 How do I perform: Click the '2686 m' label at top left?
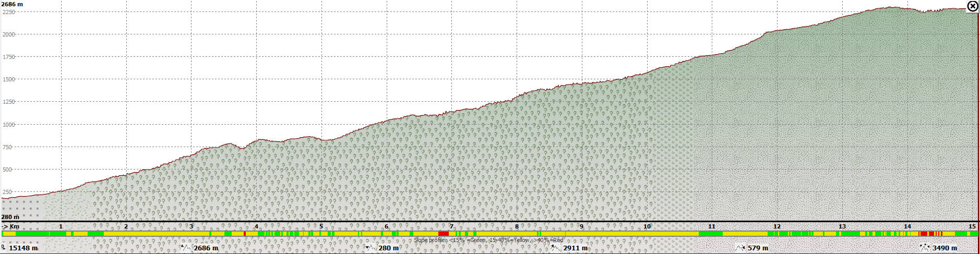point(12,4)
